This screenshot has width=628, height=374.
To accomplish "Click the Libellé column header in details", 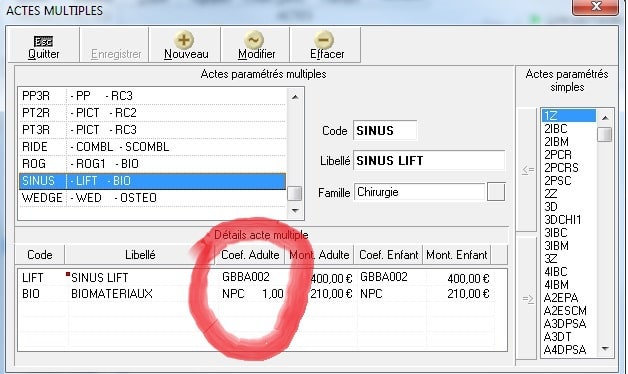I will pyautogui.click(x=140, y=255).
